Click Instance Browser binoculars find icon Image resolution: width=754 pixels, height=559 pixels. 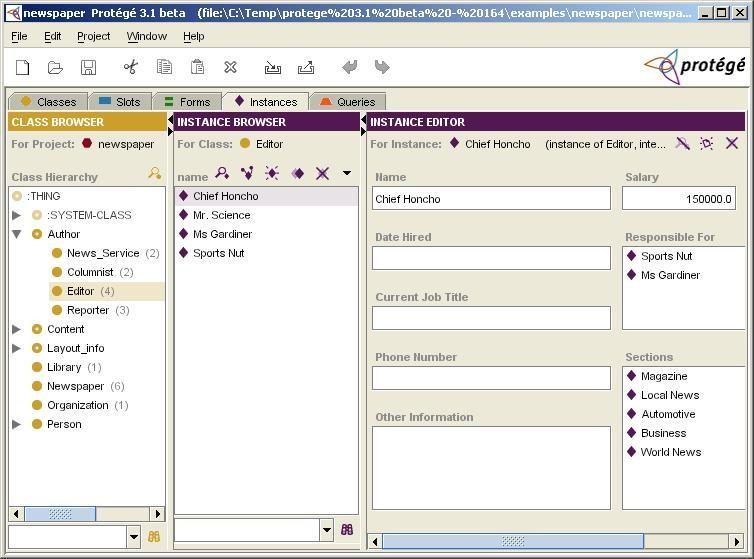pyautogui.click(x=347, y=530)
